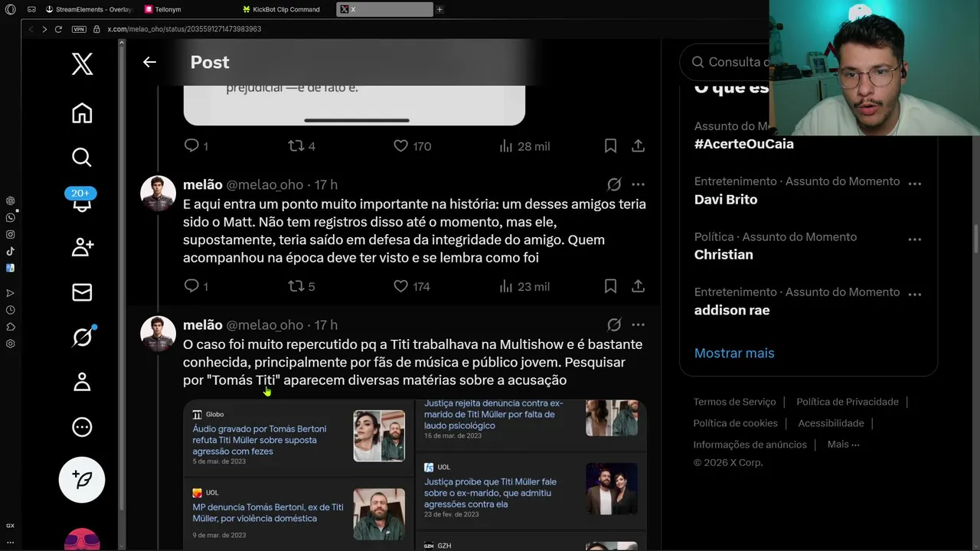
Task: Open Messages envelope icon
Action: point(82,292)
